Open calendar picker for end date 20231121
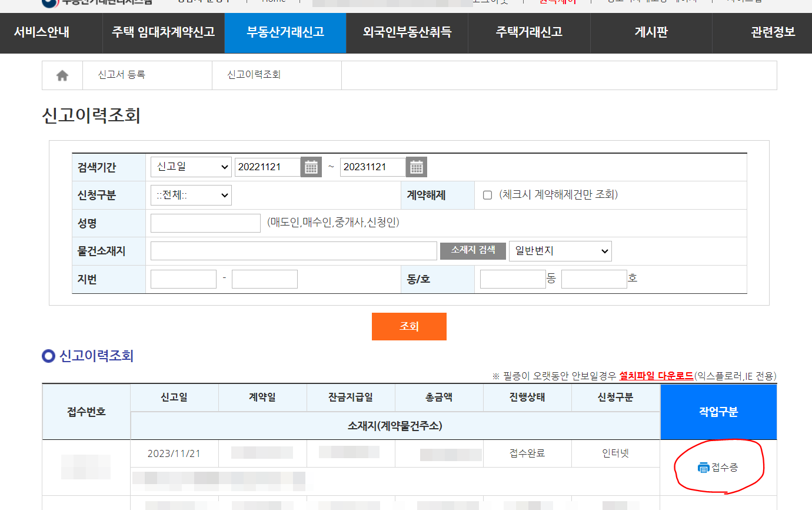The image size is (812, 510). (417, 167)
